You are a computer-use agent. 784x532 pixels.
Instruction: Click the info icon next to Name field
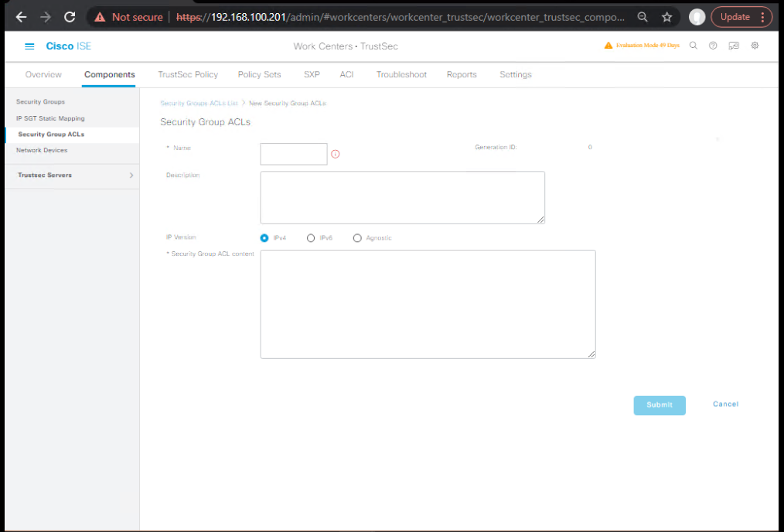336,154
